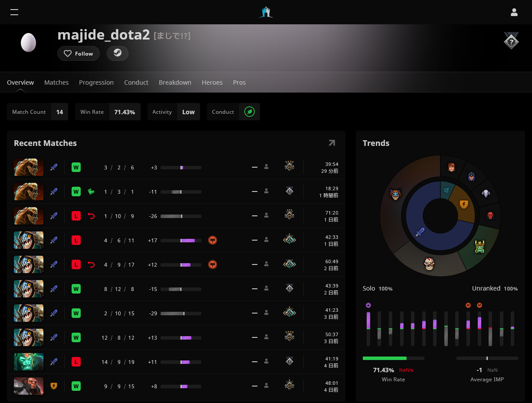Image resolution: width=532 pixels, height=403 pixels.
Task: Click the W badge of 39:54 match
Action: pos(76,167)
